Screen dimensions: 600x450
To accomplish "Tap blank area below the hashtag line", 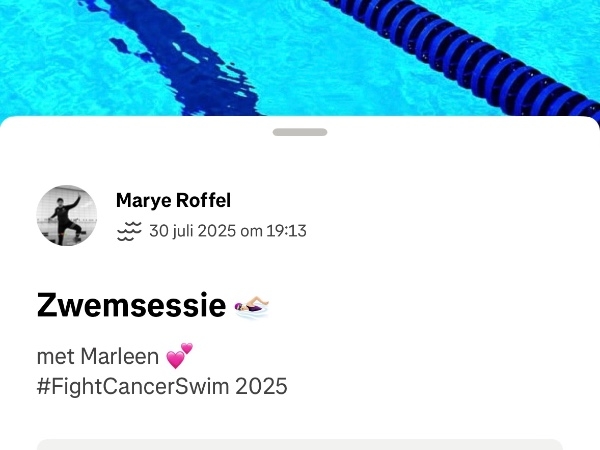I will (x=300, y=418).
